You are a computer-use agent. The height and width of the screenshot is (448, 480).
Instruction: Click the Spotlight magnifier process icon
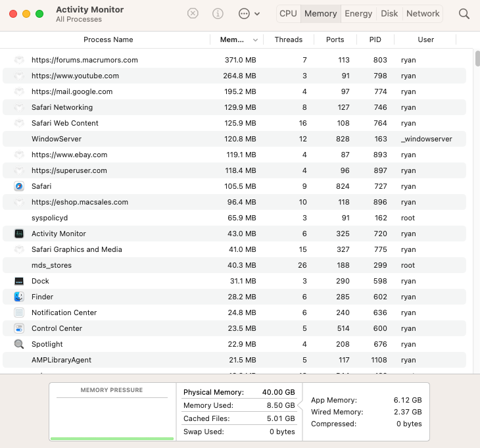click(19, 344)
